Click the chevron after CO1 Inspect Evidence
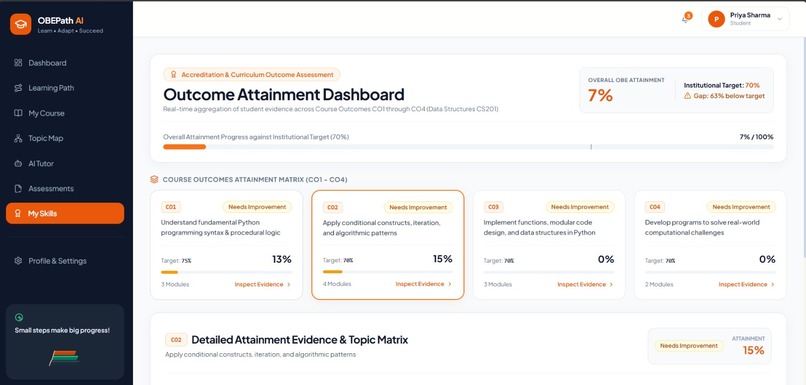Screen dimensions: 806x385 tap(289, 284)
